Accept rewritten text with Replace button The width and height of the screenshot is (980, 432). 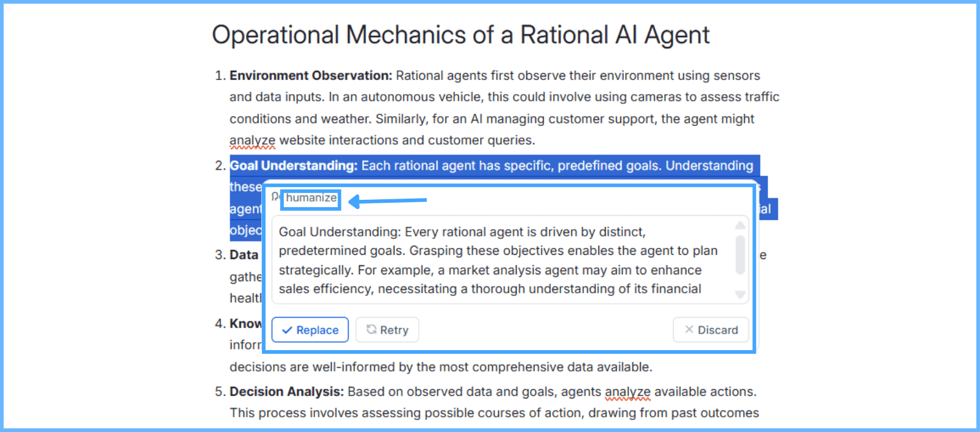click(310, 330)
